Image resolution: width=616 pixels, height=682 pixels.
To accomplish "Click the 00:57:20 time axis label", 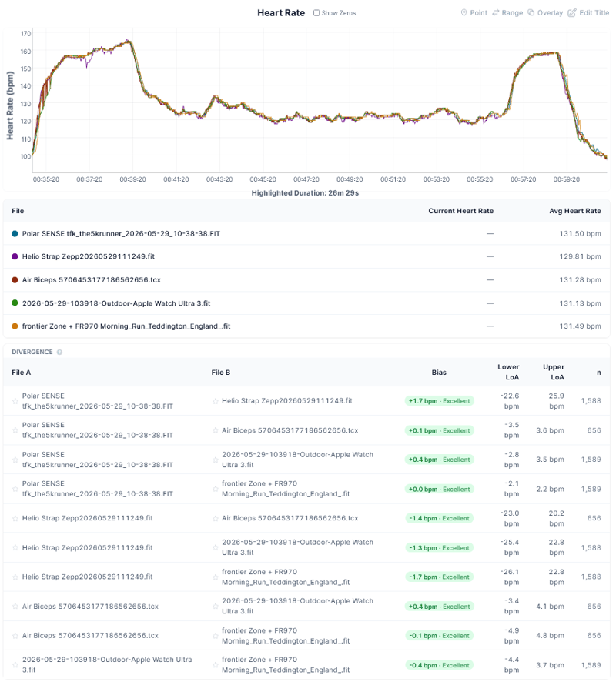I will pyautogui.click(x=523, y=179).
